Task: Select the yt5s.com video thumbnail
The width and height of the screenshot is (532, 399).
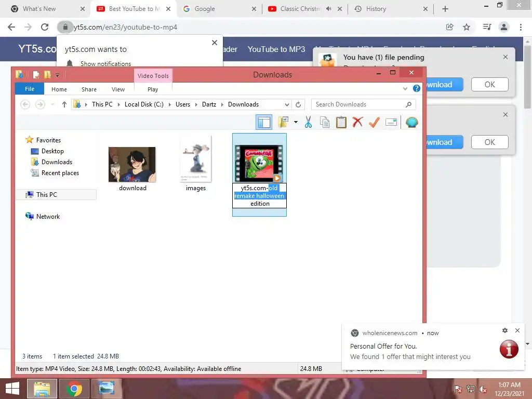Action: coord(259,163)
